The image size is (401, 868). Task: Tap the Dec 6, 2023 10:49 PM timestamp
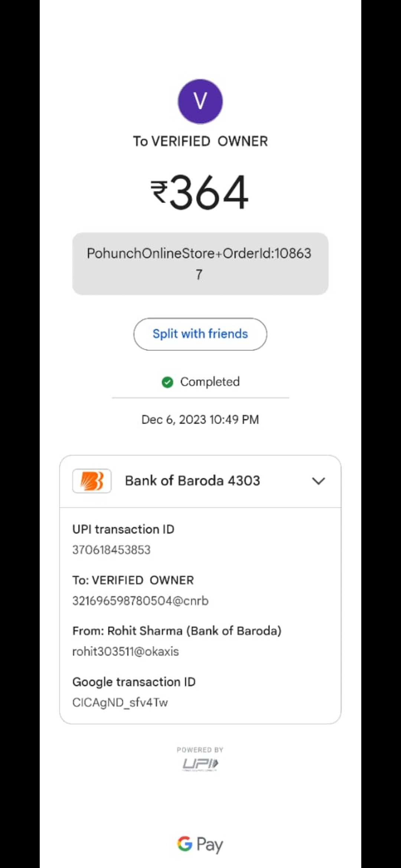point(200,420)
